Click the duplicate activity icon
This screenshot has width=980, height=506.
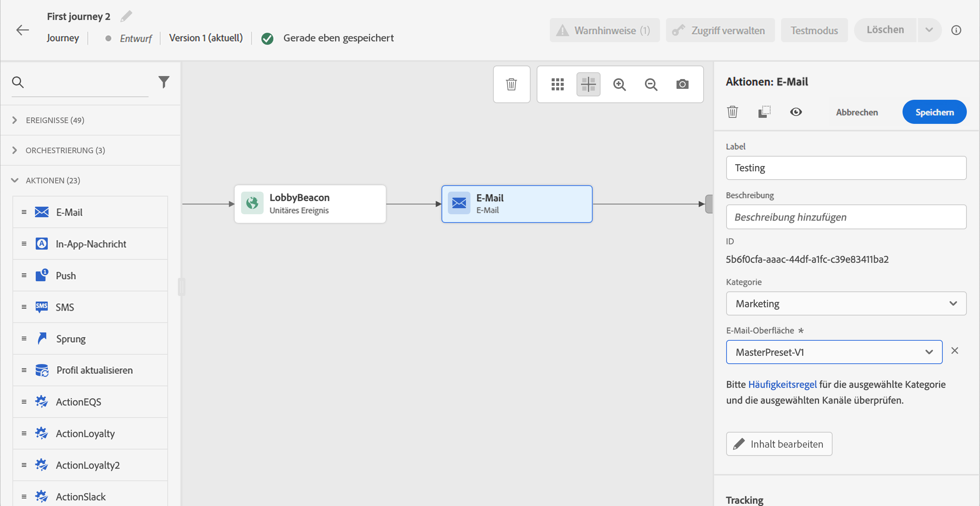764,112
